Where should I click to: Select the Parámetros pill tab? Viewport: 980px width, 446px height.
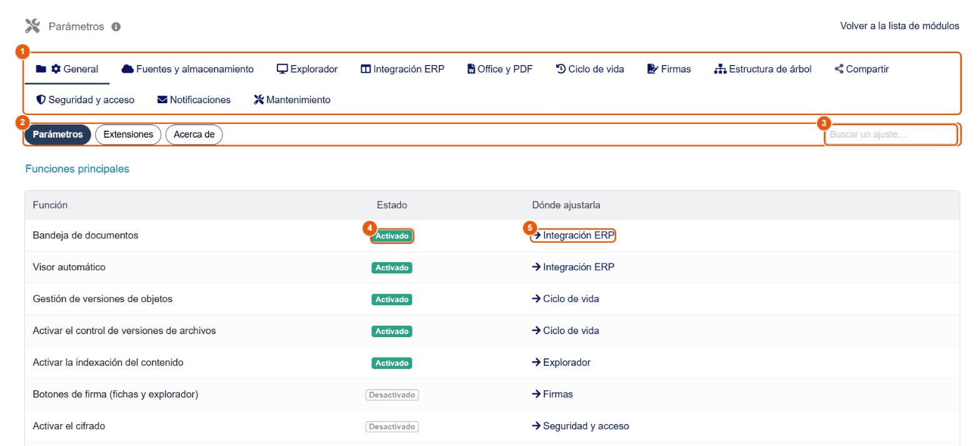pos(57,134)
